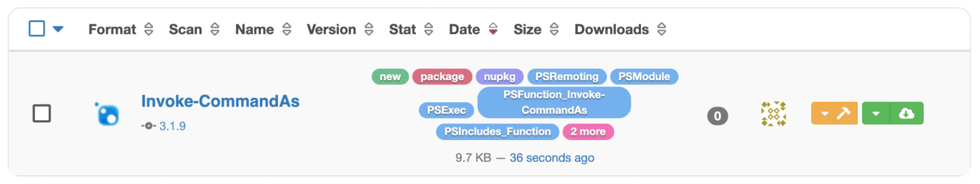This screenshot has height=184, width=980.
Task: Click the NuGet package format icon
Action: click(x=108, y=114)
